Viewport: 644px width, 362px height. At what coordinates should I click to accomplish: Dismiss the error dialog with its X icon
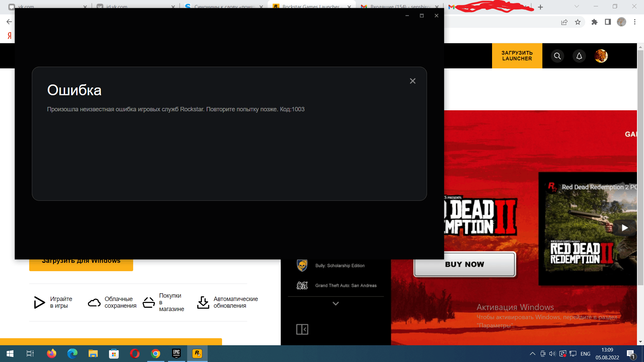(x=413, y=81)
